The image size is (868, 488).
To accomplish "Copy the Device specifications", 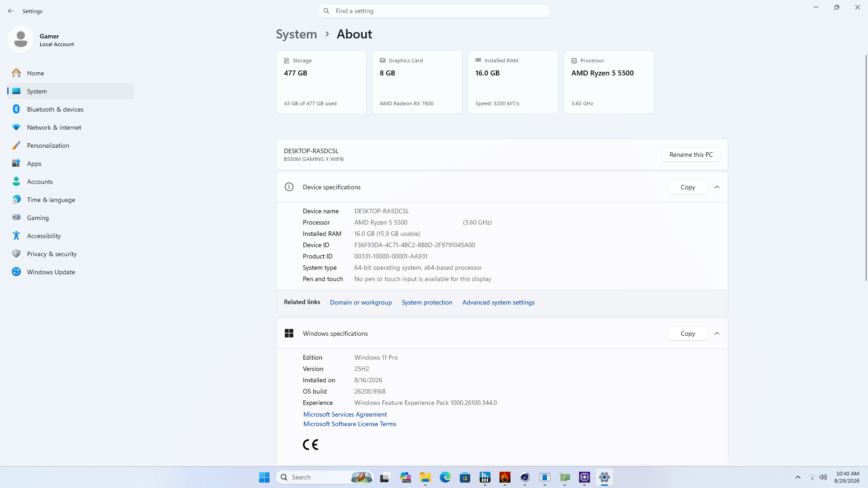I will (x=688, y=187).
